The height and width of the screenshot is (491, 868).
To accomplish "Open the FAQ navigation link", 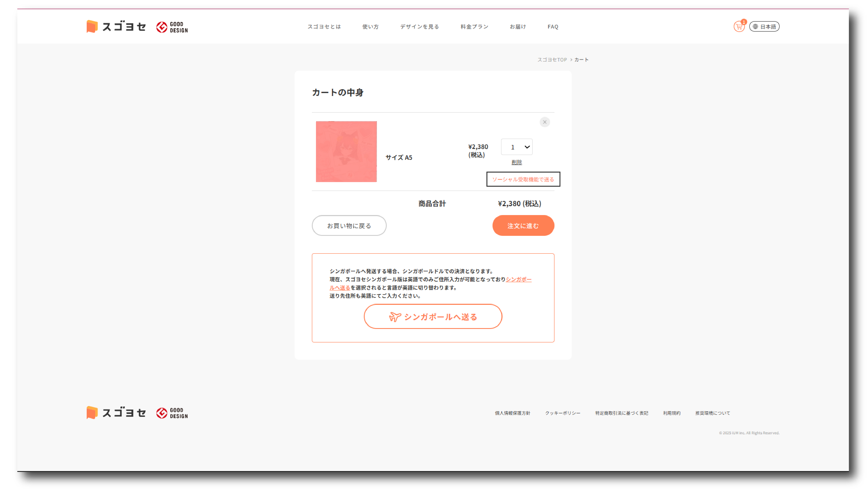I will [x=553, y=27].
